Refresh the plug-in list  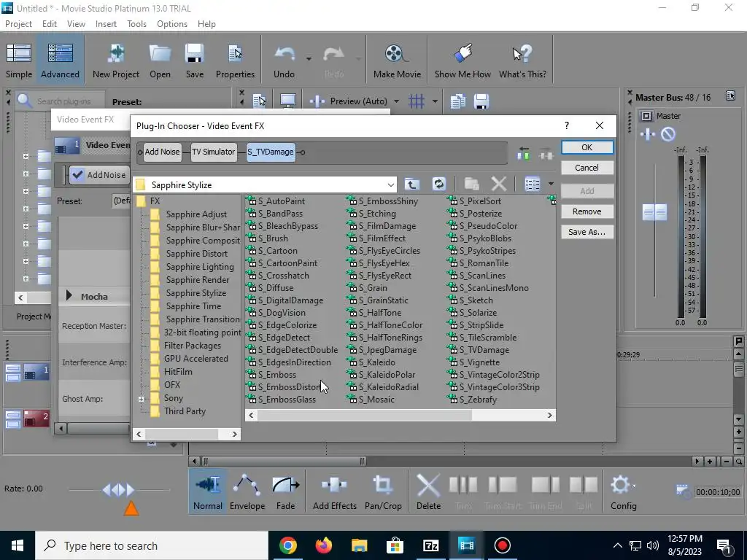438,184
